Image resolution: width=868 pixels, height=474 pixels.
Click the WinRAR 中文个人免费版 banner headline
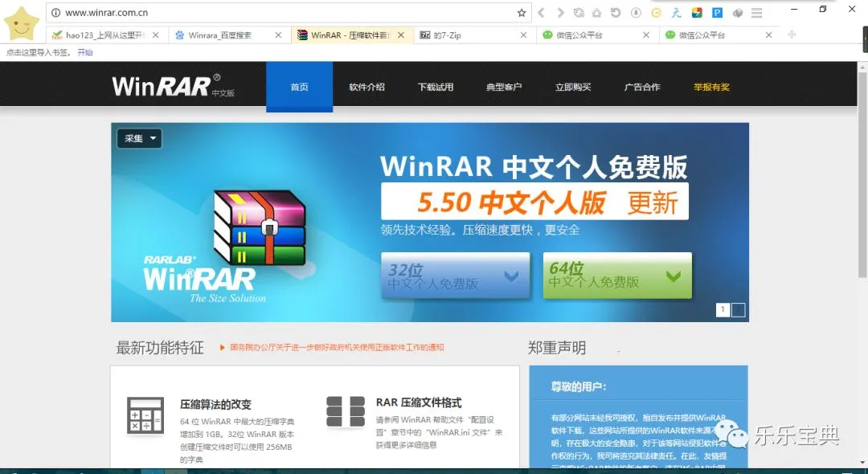click(x=534, y=166)
